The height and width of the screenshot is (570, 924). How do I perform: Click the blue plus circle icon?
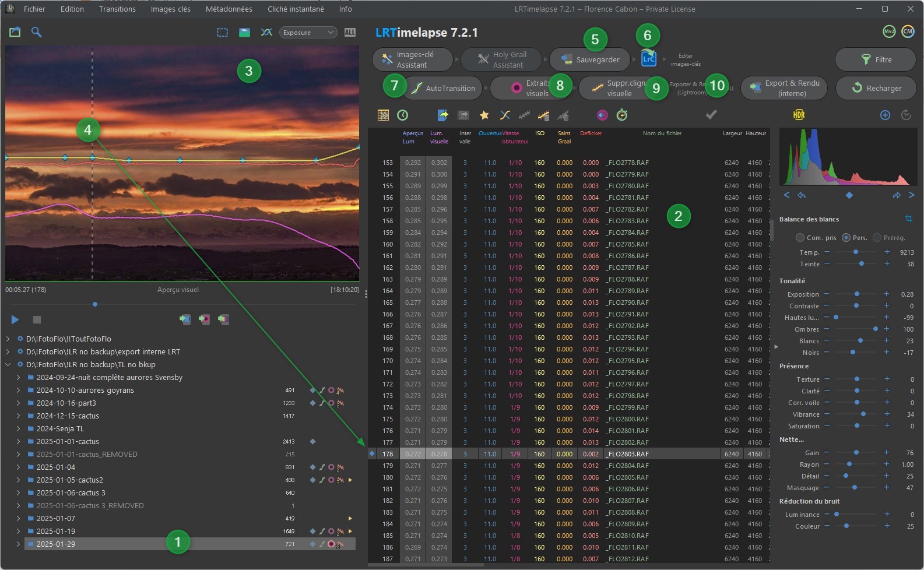point(885,115)
